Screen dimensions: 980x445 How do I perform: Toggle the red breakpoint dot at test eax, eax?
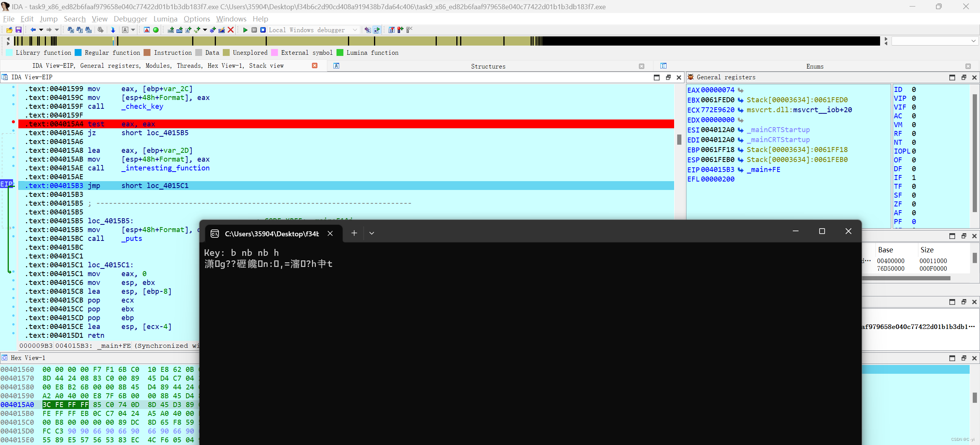coord(13,121)
